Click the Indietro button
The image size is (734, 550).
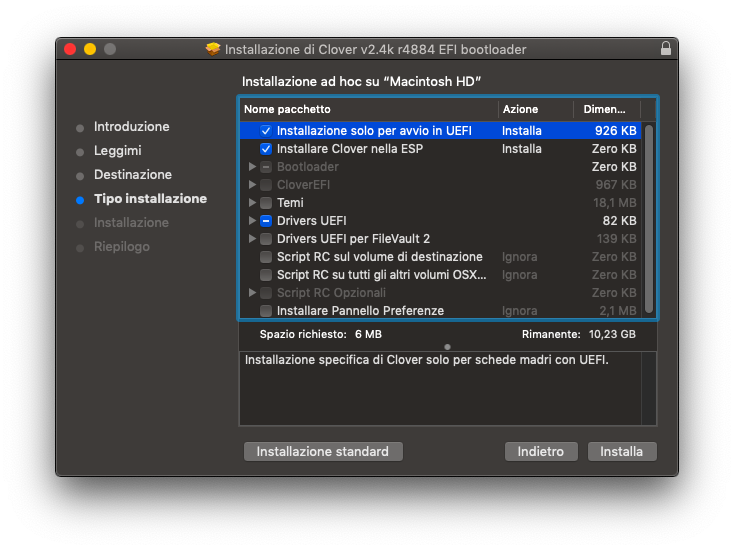(541, 452)
